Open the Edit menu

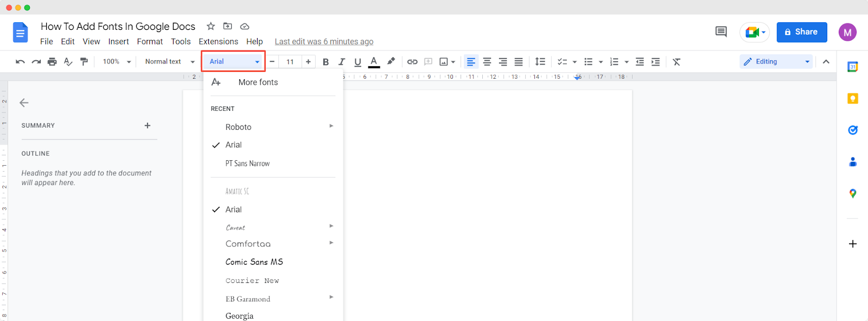pyautogui.click(x=68, y=41)
